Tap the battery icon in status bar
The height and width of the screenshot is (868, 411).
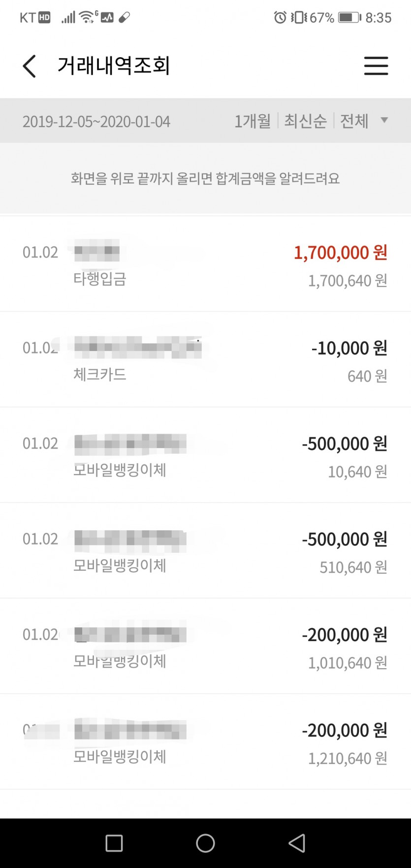(349, 18)
